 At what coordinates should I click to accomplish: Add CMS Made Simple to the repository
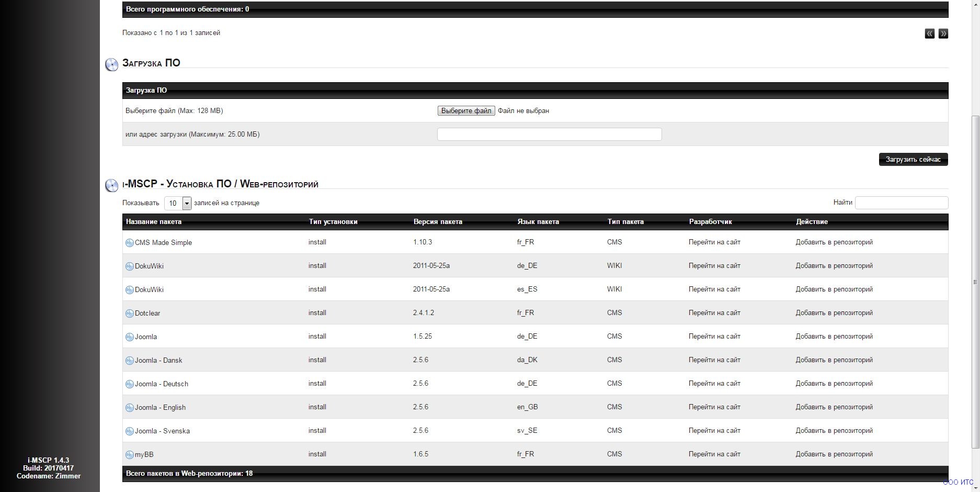click(x=834, y=242)
